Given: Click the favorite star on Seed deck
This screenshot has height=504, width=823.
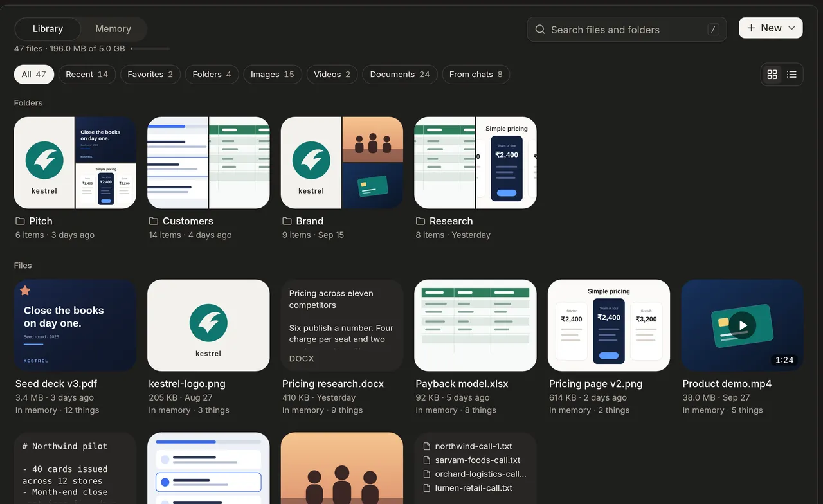Looking at the screenshot, I should click(25, 291).
